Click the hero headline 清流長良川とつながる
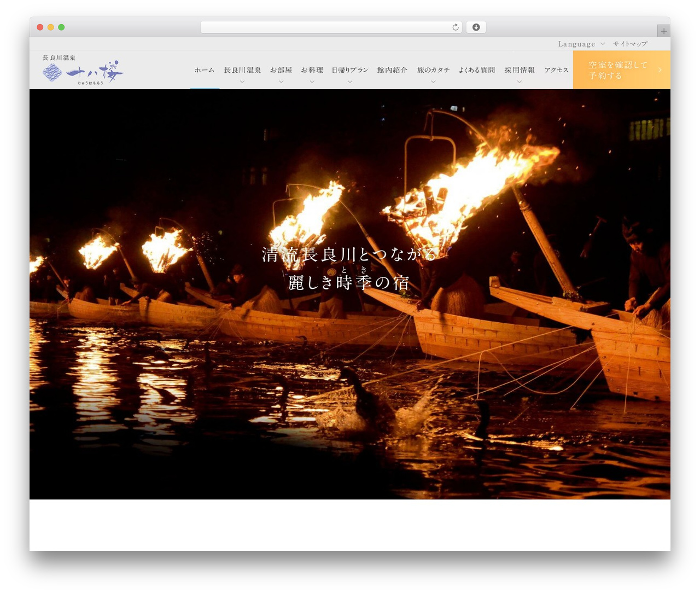The height and width of the screenshot is (593, 700). click(350, 255)
